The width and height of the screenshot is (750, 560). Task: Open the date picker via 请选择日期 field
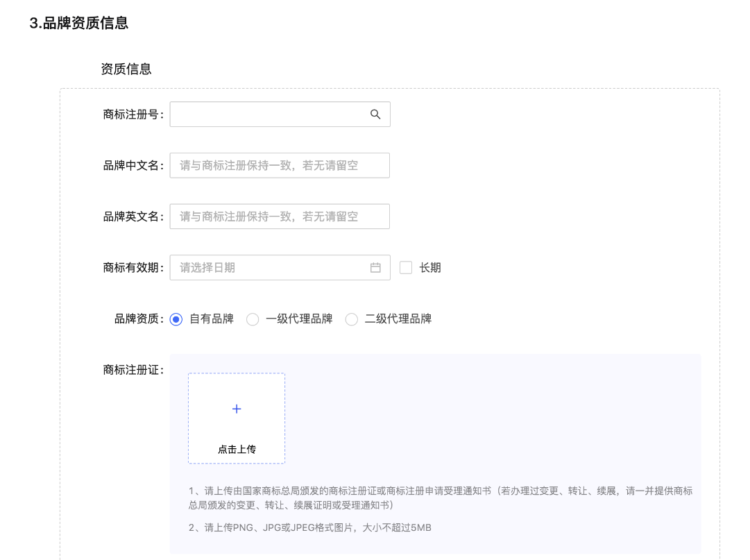[x=271, y=267]
